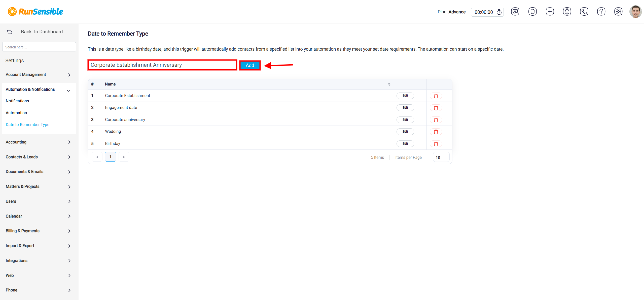The width and height of the screenshot is (644, 300).
Task: Sort the table by Name column
Action: point(389,84)
